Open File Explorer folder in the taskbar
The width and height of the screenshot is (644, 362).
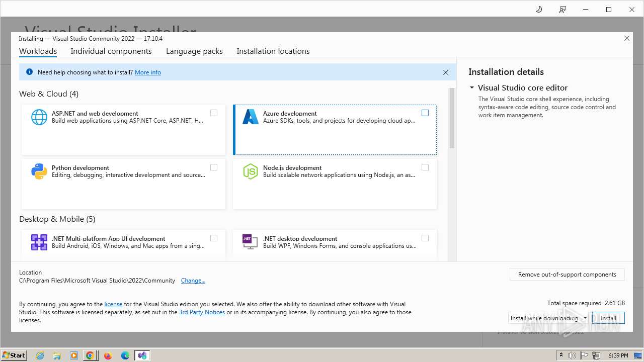click(x=57, y=355)
